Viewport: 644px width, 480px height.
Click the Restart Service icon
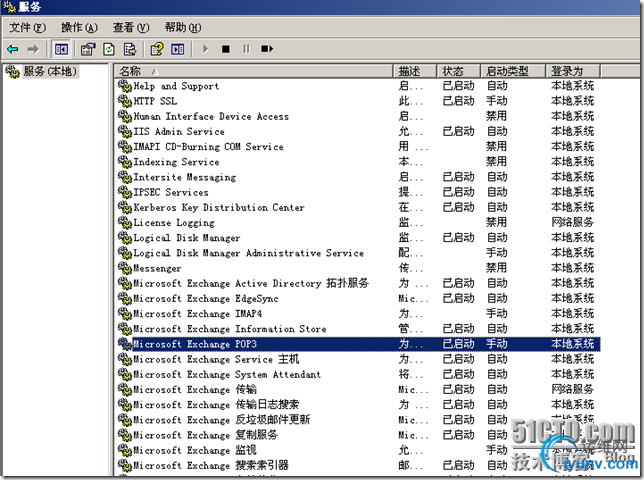[267, 49]
